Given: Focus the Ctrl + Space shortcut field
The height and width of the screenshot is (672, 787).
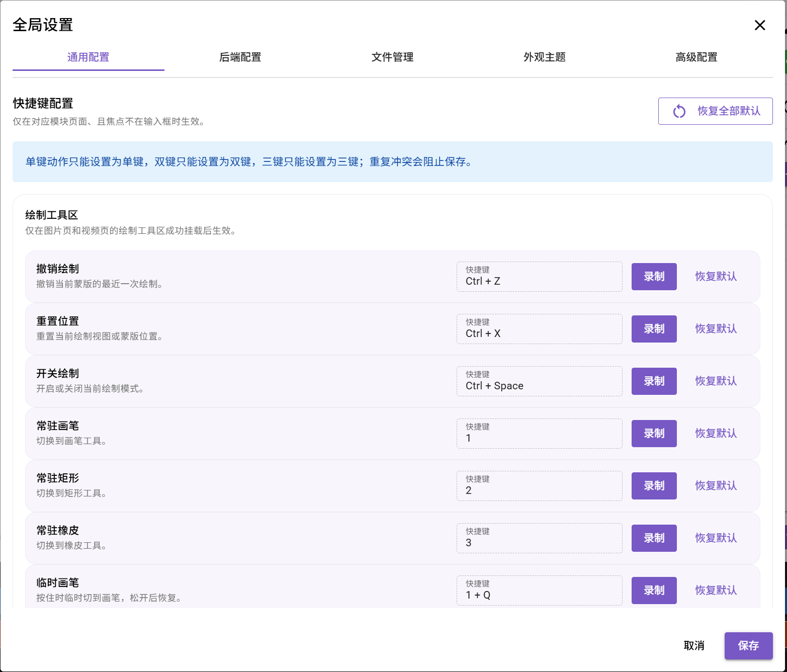Looking at the screenshot, I should [x=539, y=381].
